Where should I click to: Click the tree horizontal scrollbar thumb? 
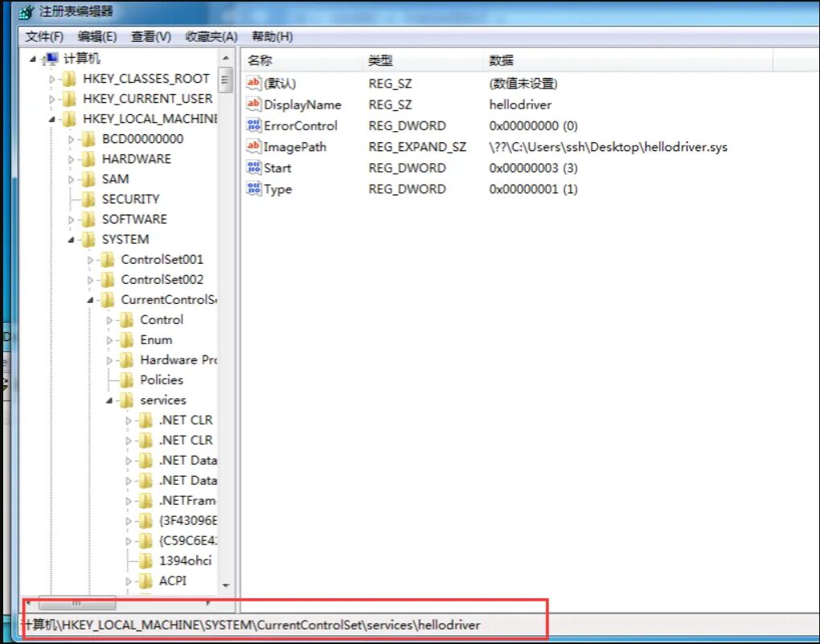point(77,604)
